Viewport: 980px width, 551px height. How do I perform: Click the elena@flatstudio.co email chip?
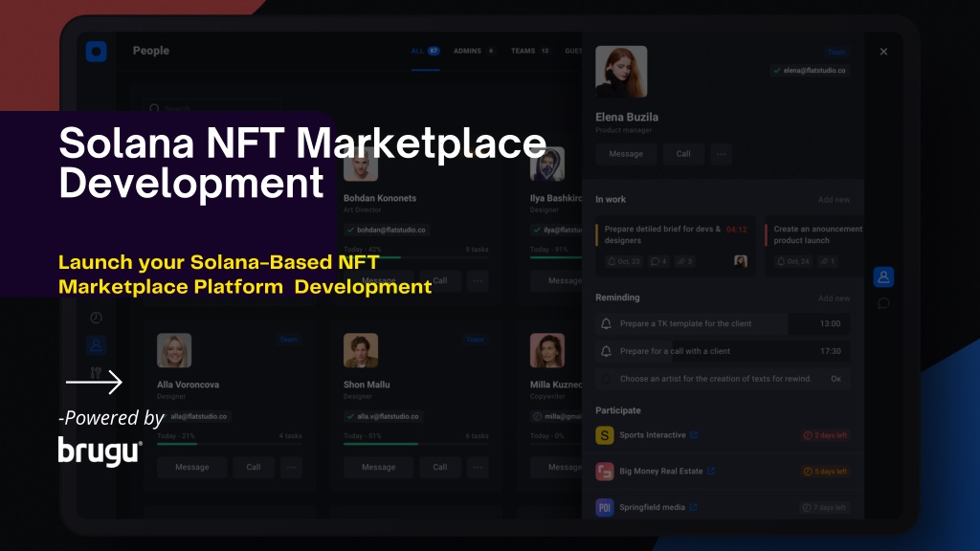(x=810, y=71)
